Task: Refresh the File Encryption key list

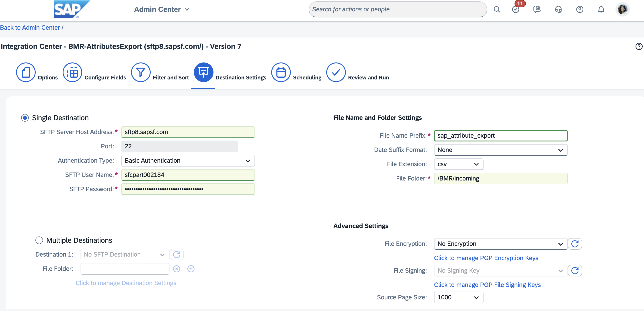Action: tap(575, 244)
